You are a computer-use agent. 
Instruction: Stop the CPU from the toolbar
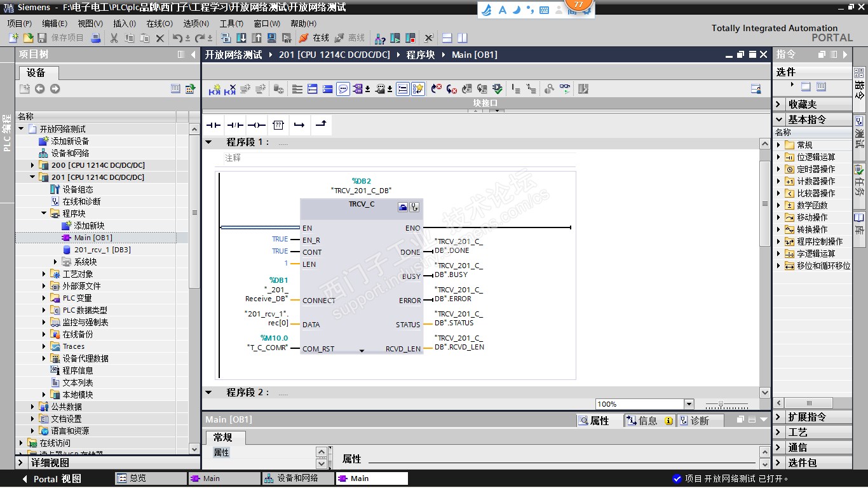[x=410, y=38]
